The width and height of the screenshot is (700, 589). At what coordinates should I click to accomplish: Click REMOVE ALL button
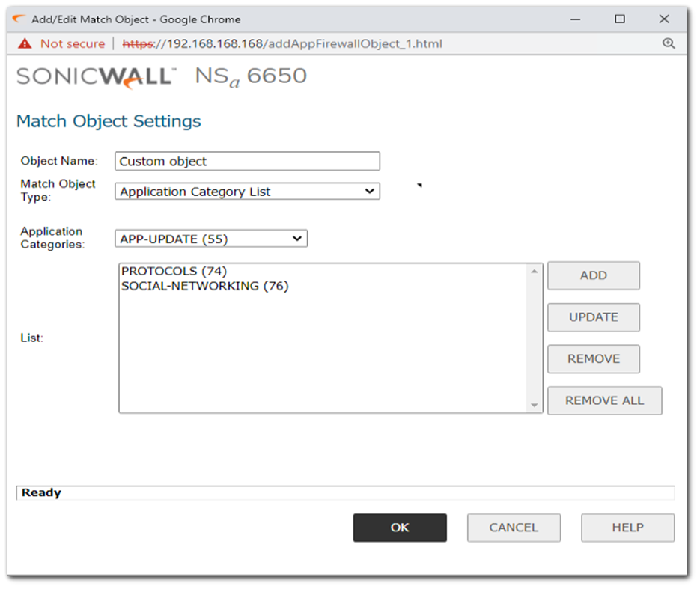(604, 400)
